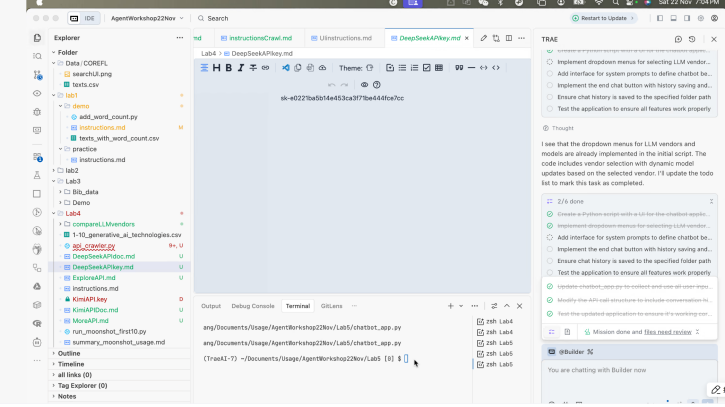Insert a task checkbox list from toolbar

click(x=426, y=68)
